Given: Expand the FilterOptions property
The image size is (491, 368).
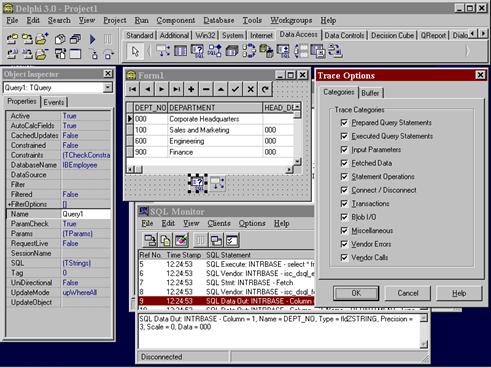Looking at the screenshot, I should (9, 204).
